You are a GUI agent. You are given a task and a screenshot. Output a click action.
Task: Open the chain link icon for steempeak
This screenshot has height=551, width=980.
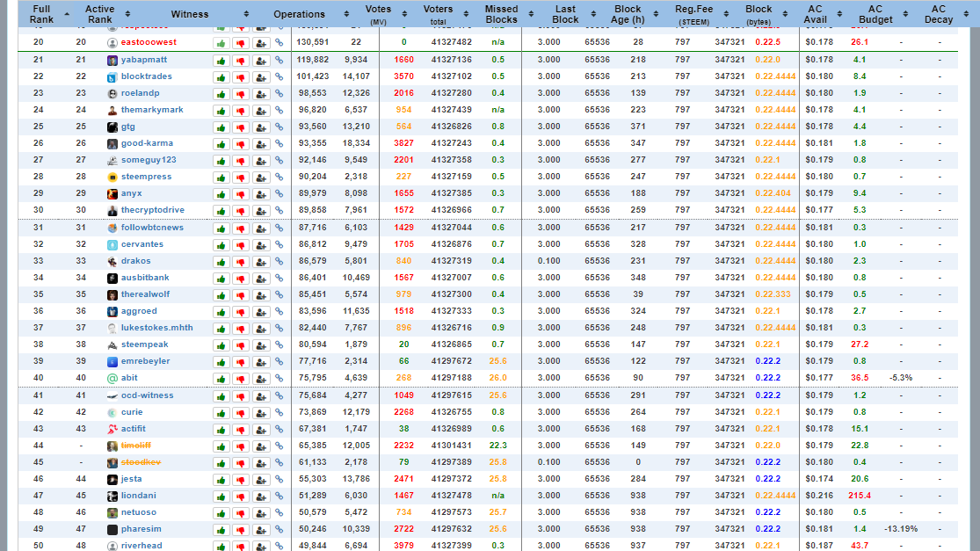pos(279,344)
